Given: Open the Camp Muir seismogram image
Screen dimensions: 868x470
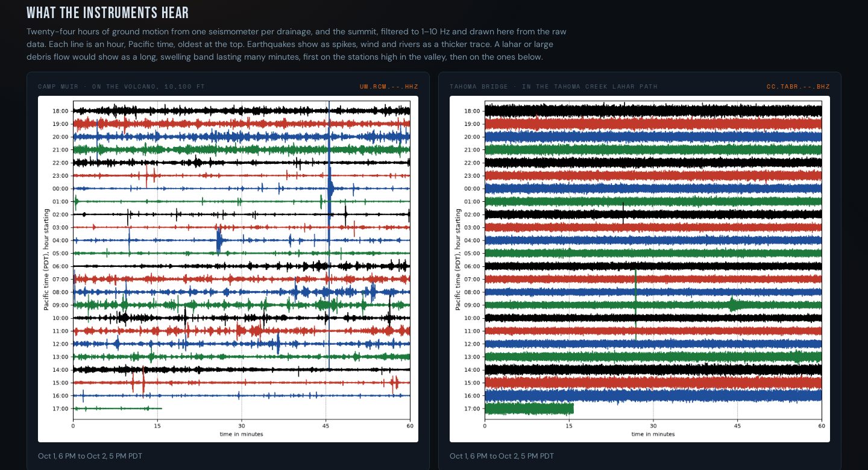Looking at the screenshot, I should coord(228,269).
